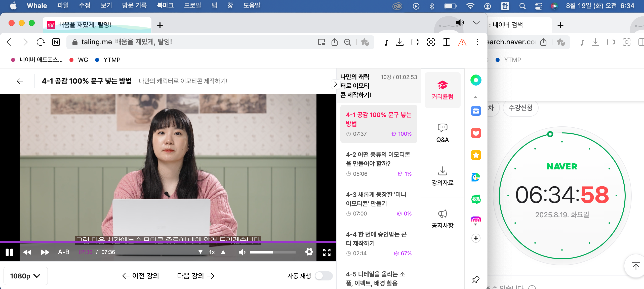Adjust the volume slider
Screen dimensions: 644x289
(273, 252)
